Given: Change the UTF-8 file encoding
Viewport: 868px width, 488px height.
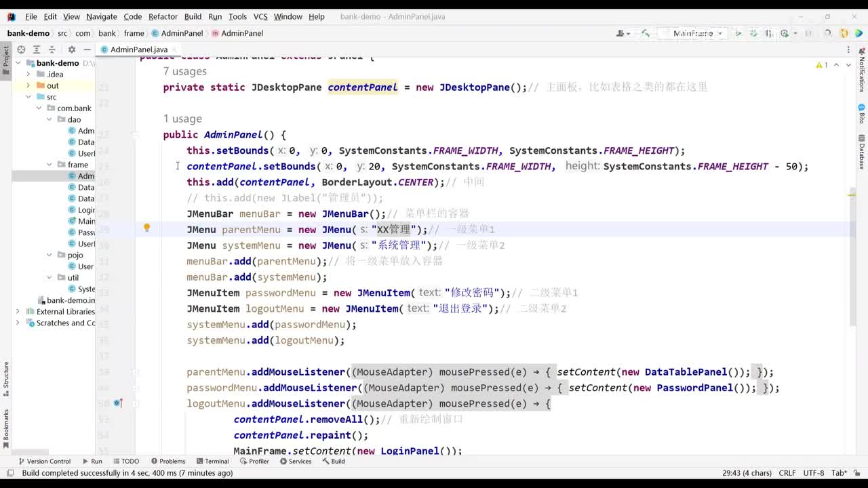Looking at the screenshot, I should click(814, 473).
